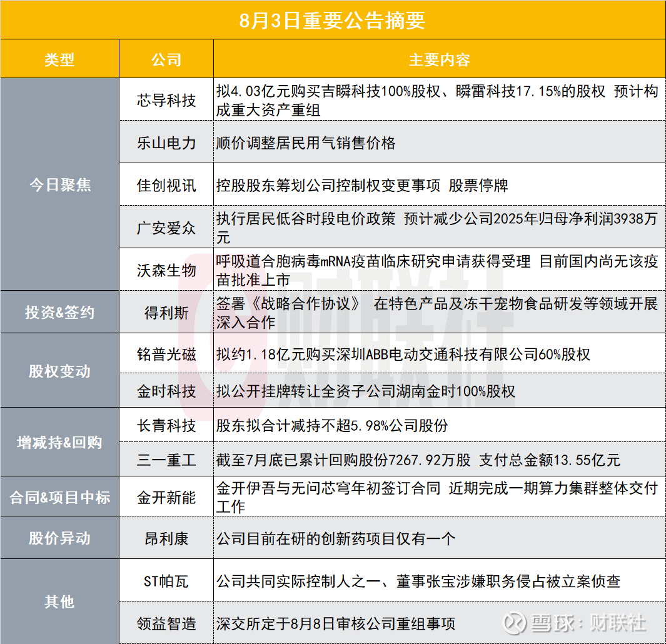Click text about 董事张宝涉嫌职务侵占
666x644 pixels.
click(418, 581)
